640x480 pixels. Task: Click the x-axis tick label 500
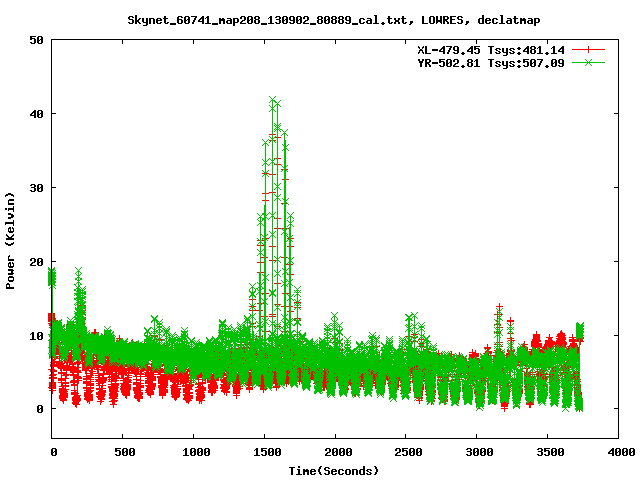tap(124, 452)
